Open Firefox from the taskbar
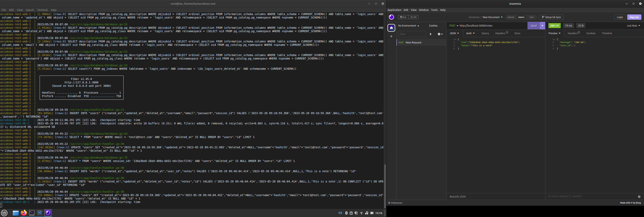 pyautogui.click(x=24, y=213)
